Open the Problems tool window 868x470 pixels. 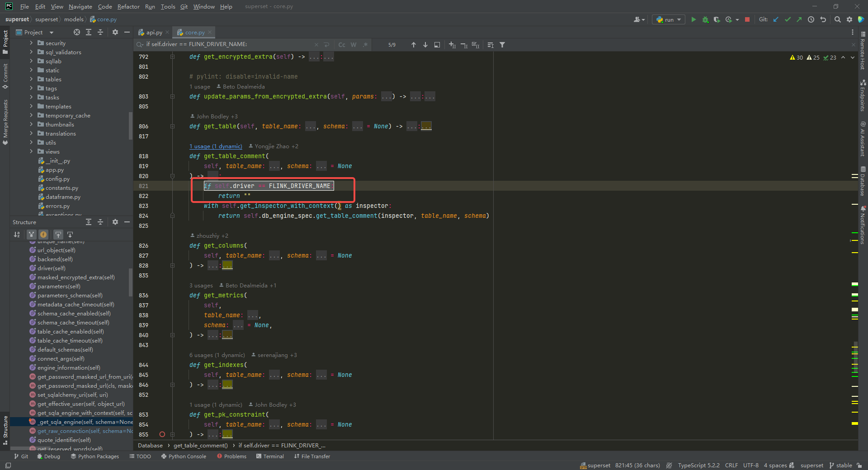pos(232,456)
